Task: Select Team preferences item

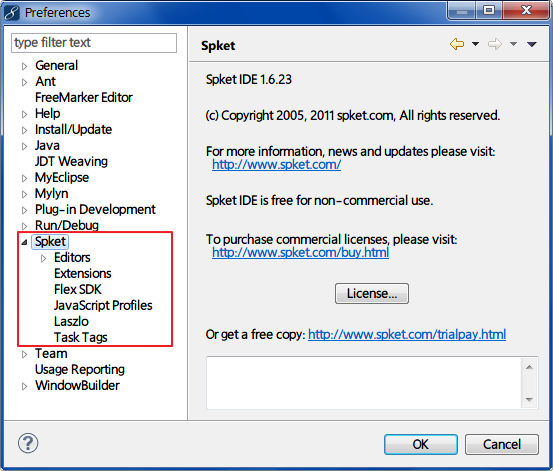Action: point(51,354)
